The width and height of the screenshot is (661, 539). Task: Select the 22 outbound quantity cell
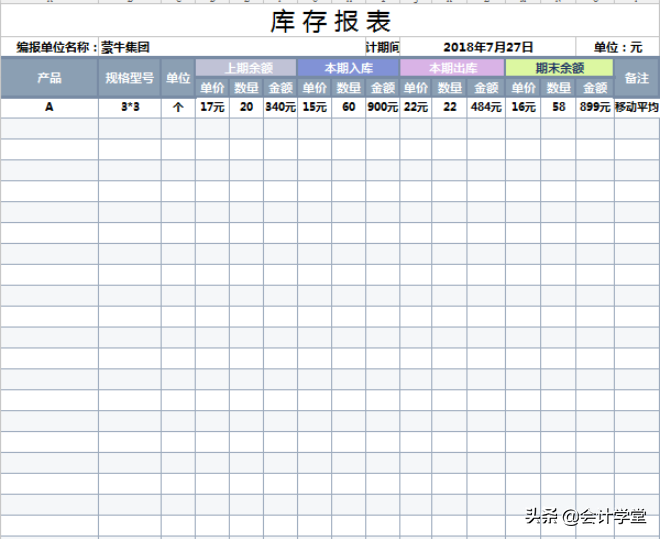click(x=449, y=107)
